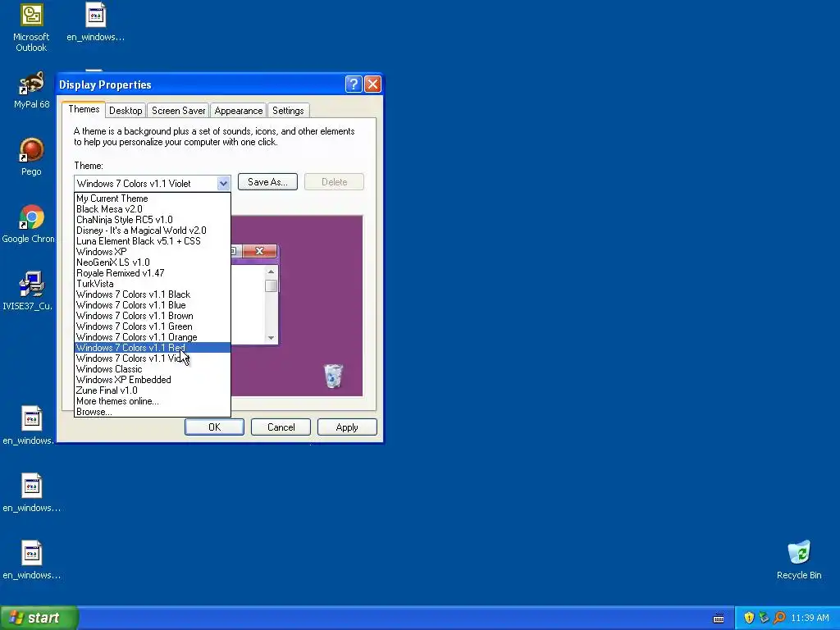The height and width of the screenshot is (630, 840).
Task: Click the security shield tray icon
Action: [749, 618]
